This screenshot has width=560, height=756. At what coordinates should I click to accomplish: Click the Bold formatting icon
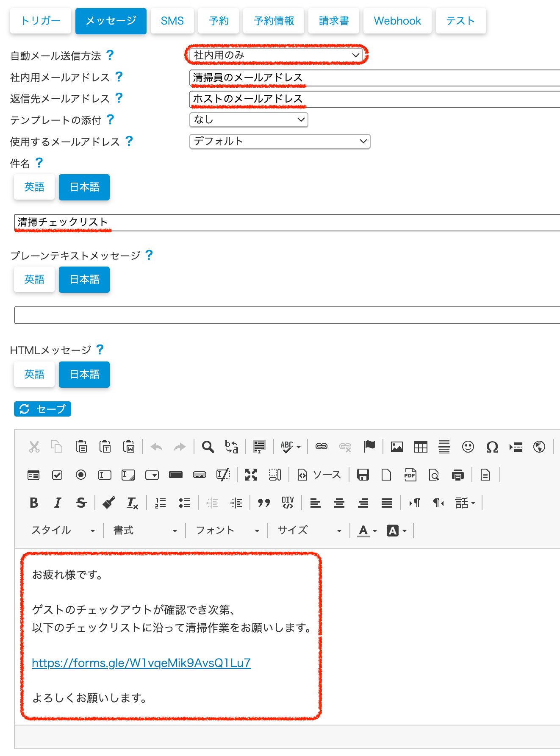coord(34,503)
